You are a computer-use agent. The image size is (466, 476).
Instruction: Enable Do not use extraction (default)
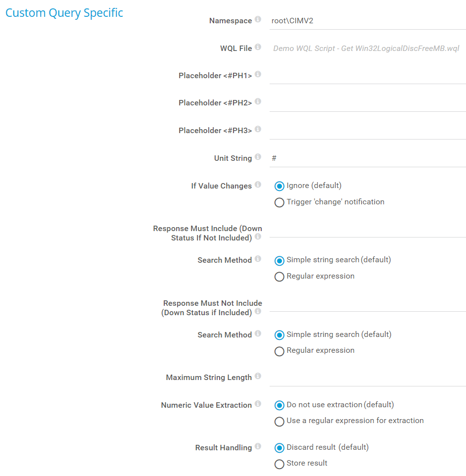coord(280,405)
